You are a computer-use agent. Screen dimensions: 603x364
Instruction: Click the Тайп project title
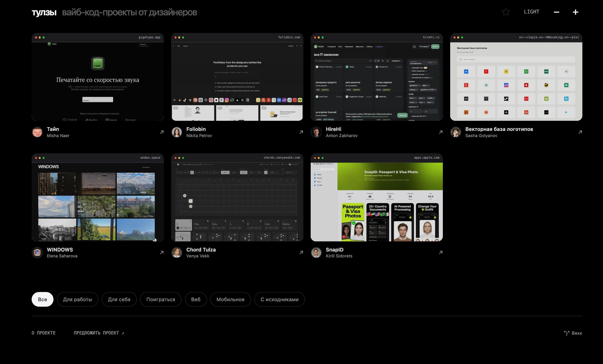pyautogui.click(x=53, y=129)
